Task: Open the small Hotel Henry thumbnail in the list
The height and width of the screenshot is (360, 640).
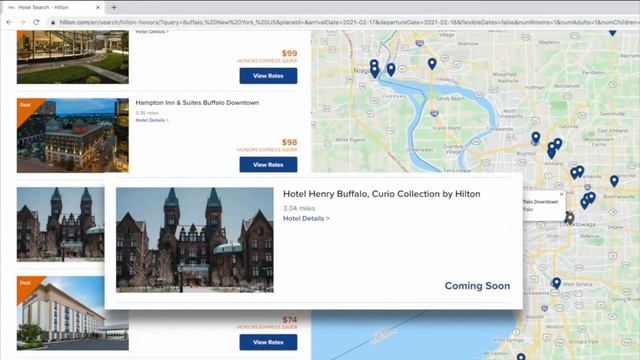Action: coord(60,224)
